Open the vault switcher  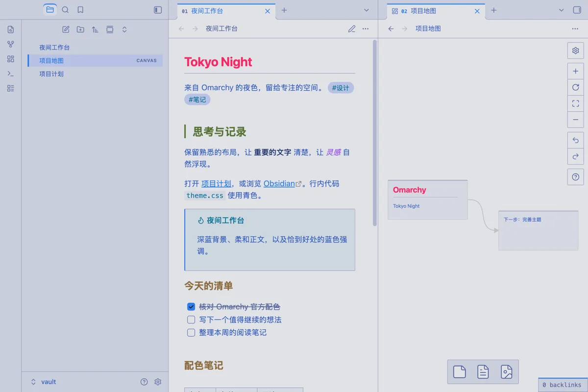point(43,382)
